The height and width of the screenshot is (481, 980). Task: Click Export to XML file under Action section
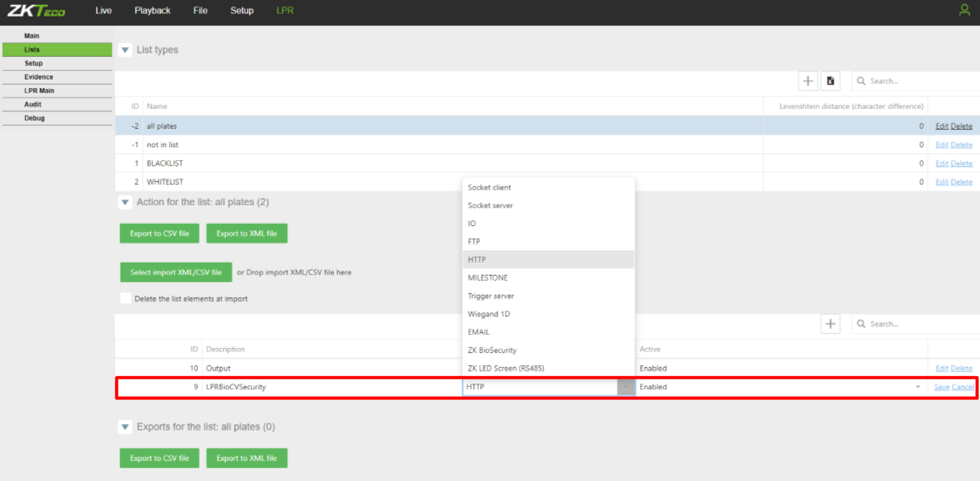point(246,234)
